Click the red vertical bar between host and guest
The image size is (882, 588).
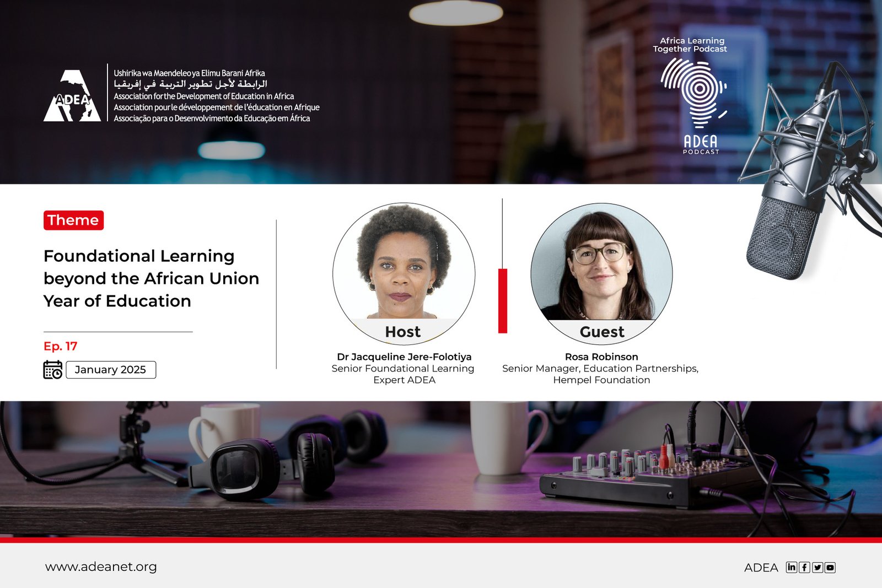click(503, 300)
